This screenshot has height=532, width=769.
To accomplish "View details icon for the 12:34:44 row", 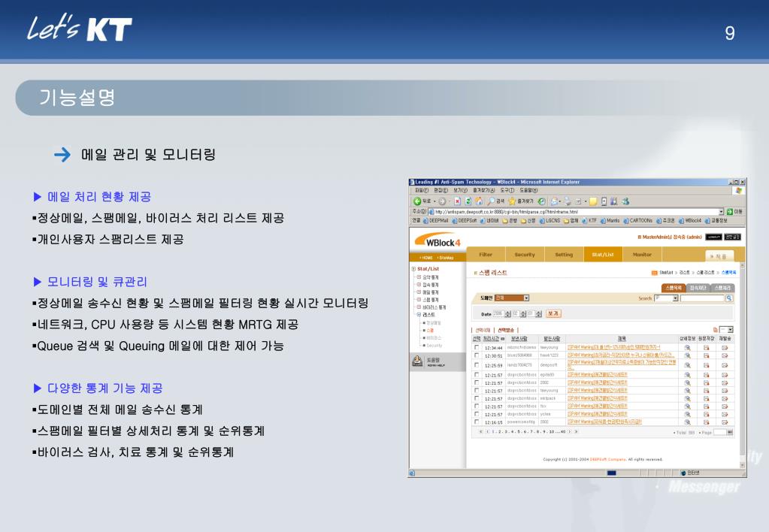I will tap(688, 348).
